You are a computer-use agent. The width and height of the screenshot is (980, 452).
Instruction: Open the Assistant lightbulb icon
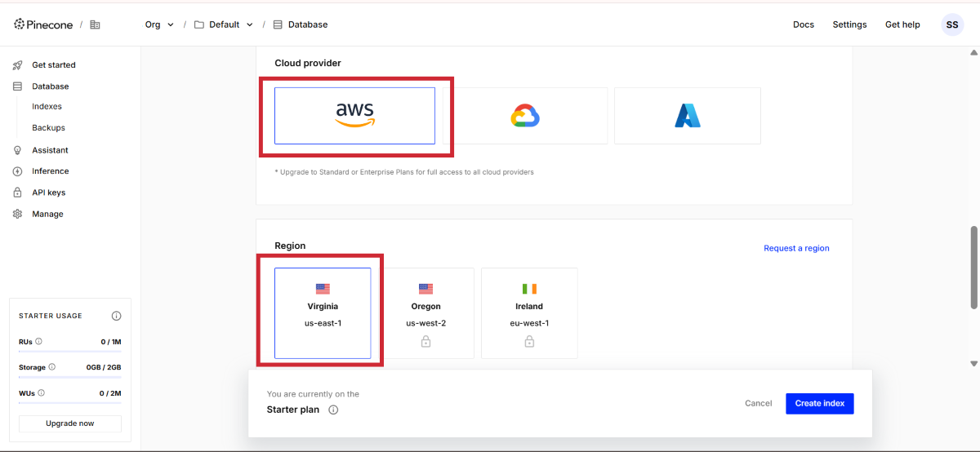[17, 150]
